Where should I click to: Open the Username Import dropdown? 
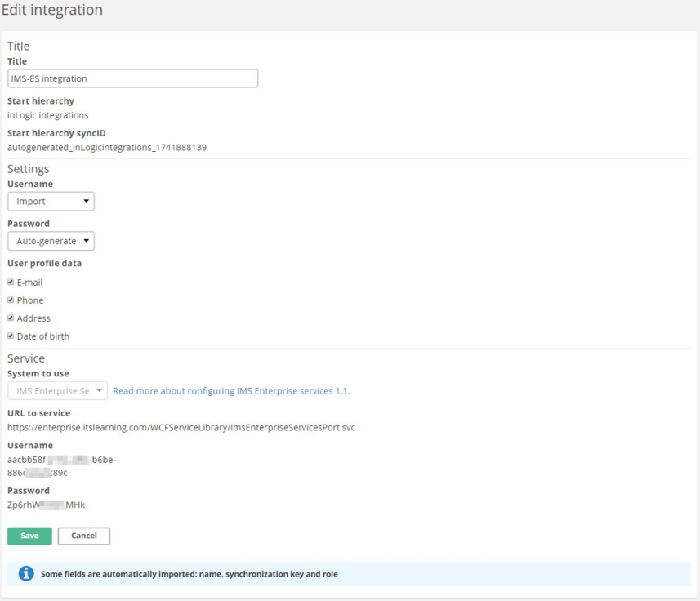pos(51,202)
